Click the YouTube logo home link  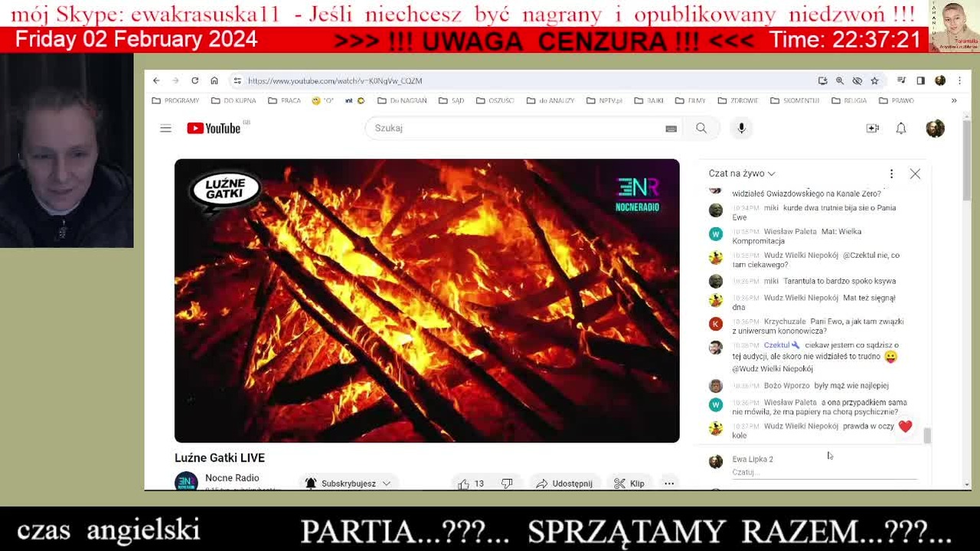[214, 129]
